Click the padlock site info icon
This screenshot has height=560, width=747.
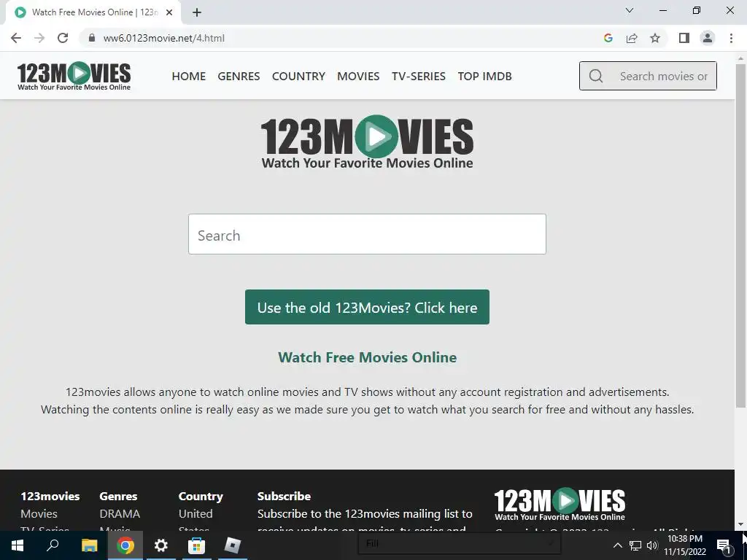click(x=92, y=38)
